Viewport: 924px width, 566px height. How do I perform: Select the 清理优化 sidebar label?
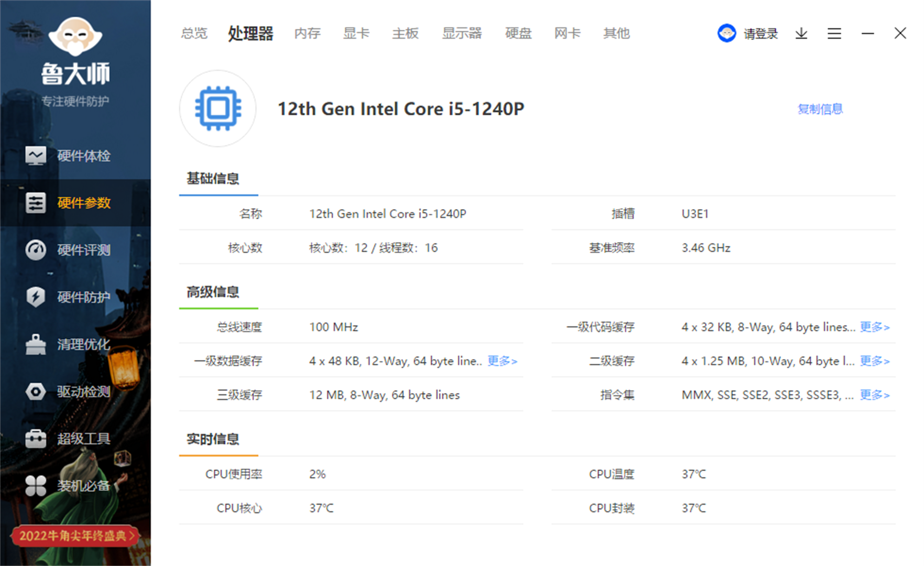[84, 344]
